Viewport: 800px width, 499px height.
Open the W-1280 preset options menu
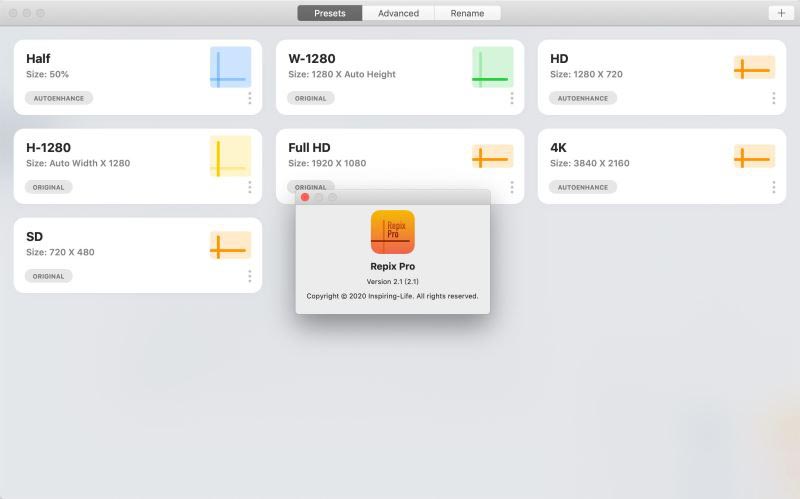coord(512,98)
